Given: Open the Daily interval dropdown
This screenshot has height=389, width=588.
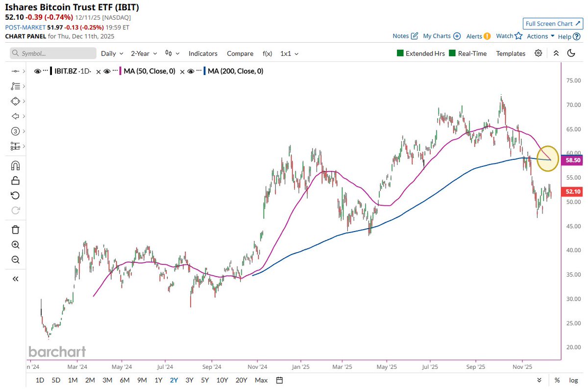Looking at the screenshot, I should [x=112, y=53].
